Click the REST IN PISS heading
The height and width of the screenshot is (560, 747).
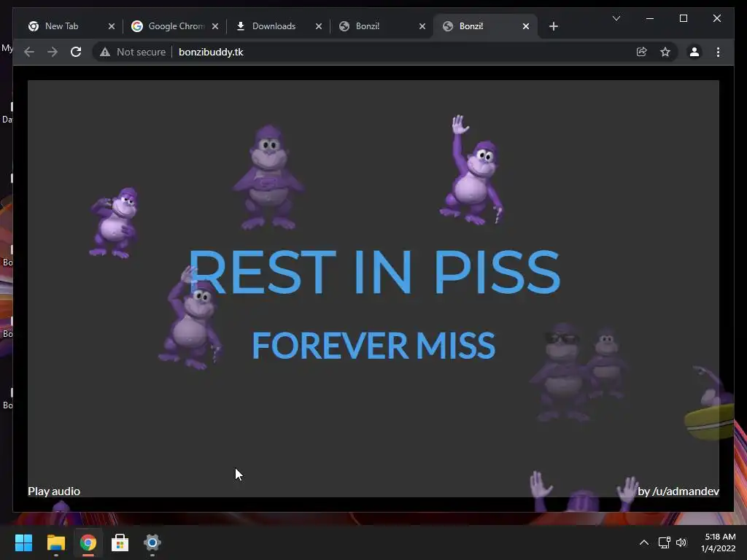click(x=374, y=272)
